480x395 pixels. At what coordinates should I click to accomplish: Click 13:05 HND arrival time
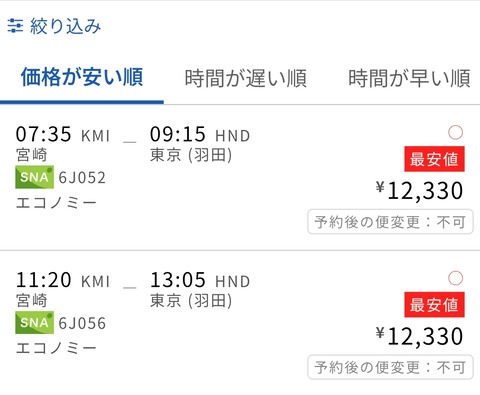pos(200,280)
